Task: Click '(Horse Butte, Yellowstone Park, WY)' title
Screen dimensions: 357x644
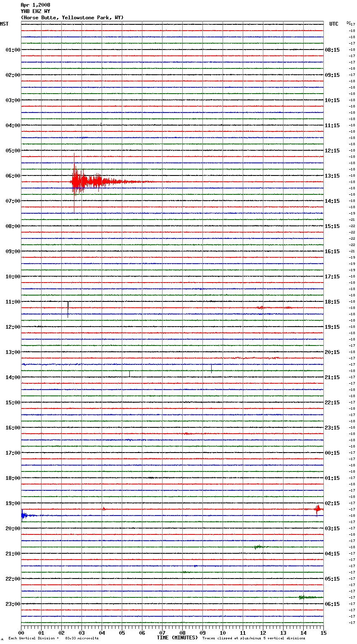Action: (x=72, y=18)
